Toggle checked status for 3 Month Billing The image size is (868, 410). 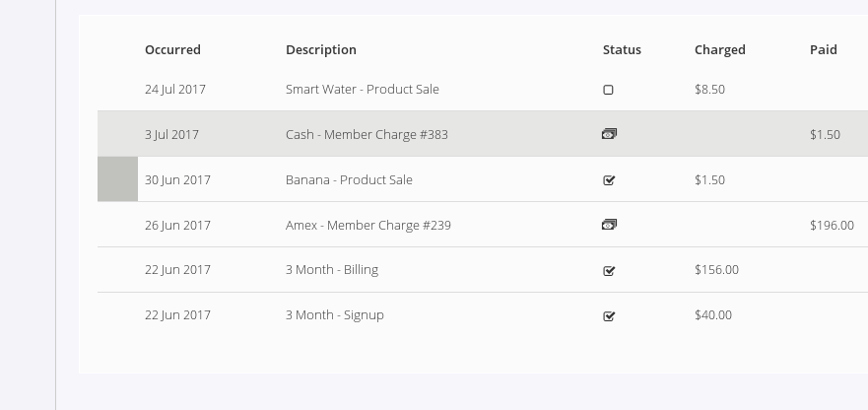[x=609, y=270]
